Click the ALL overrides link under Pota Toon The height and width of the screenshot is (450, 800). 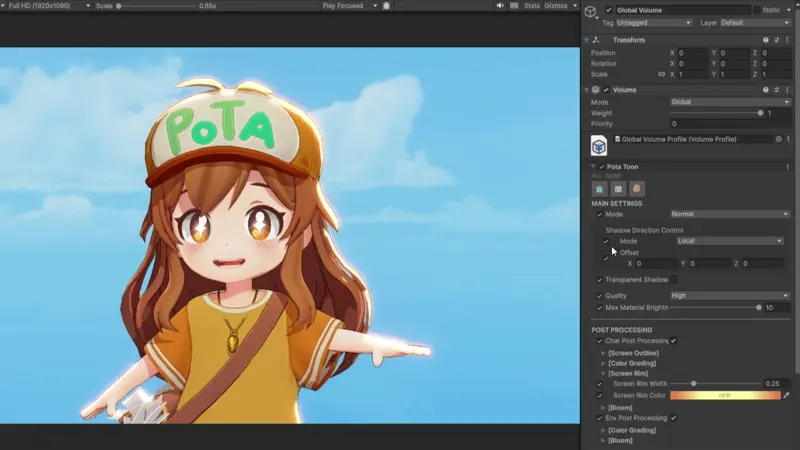[x=596, y=176]
